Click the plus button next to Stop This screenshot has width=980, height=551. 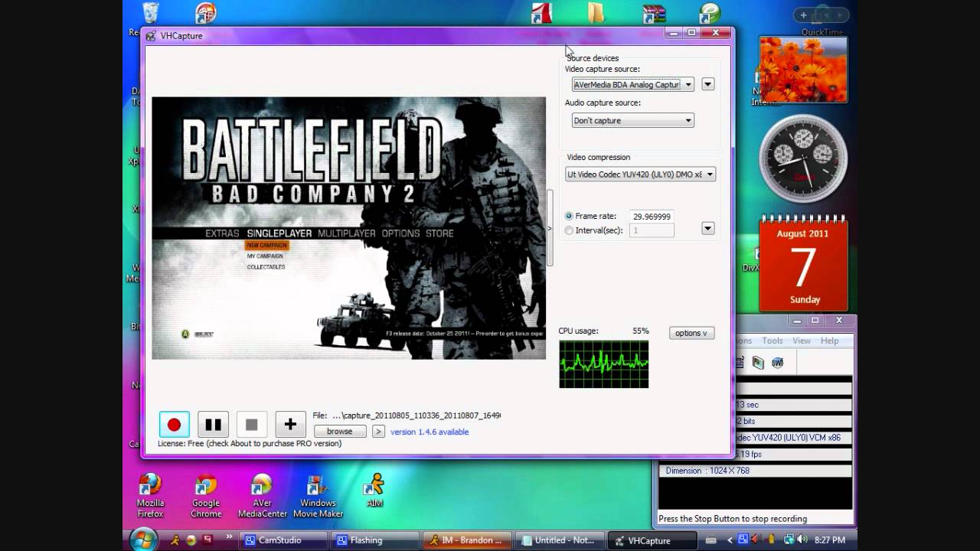(x=290, y=424)
